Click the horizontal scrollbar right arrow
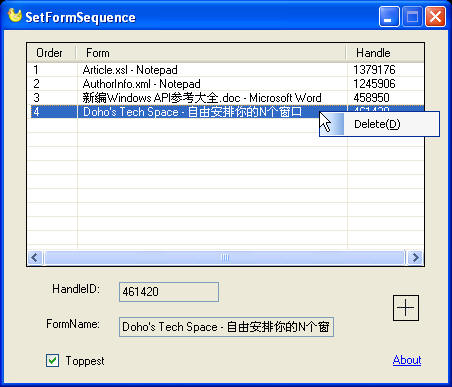 click(415, 257)
